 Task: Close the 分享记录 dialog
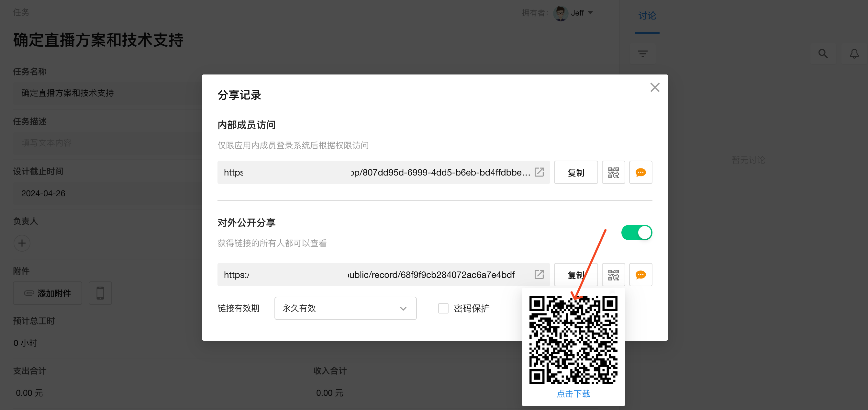pyautogui.click(x=654, y=87)
